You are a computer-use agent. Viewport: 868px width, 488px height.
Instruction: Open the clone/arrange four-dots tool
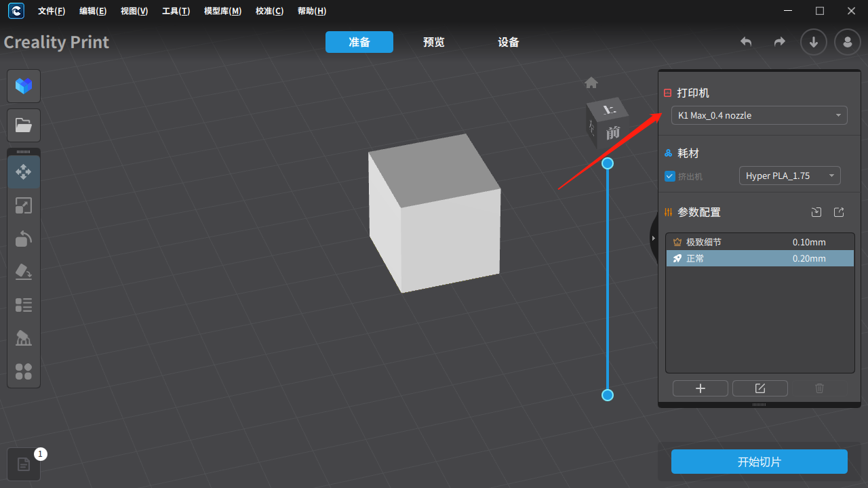(24, 371)
